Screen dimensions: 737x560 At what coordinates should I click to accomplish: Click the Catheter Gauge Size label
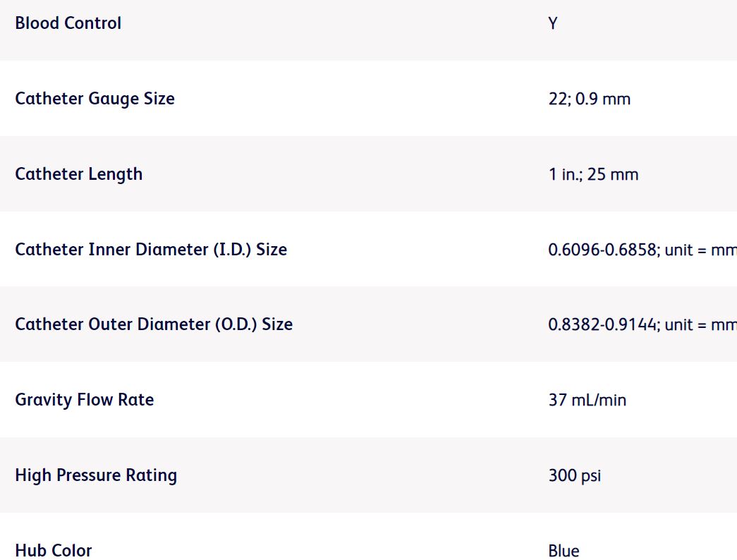coord(95,99)
